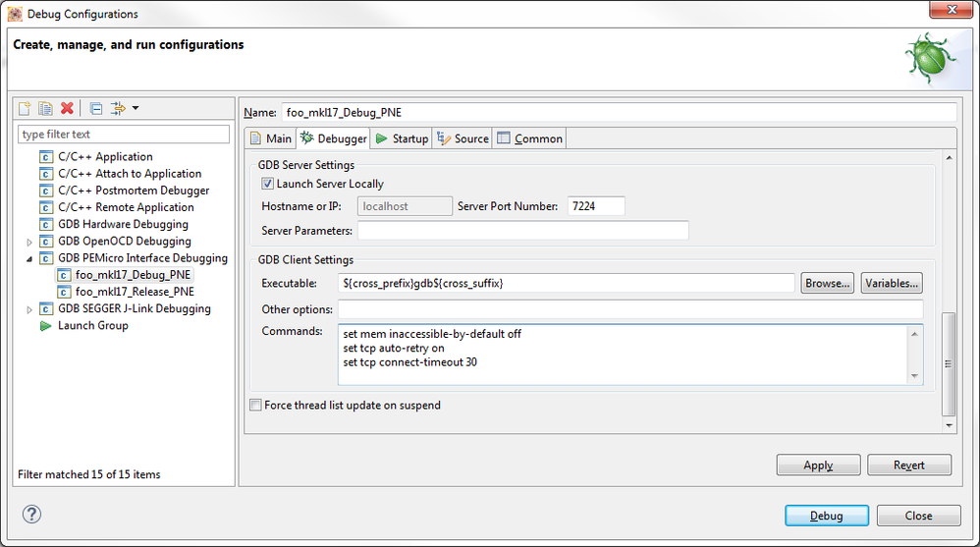Click the Variables... button

point(892,283)
